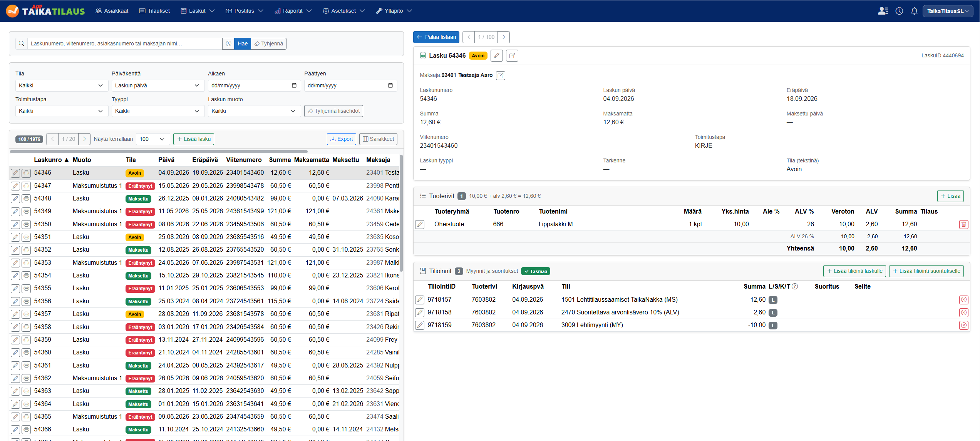Viewport: 980px width, 441px height.
Task: Click the horizontal scrollbar above invoice table
Action: point(159,152)
